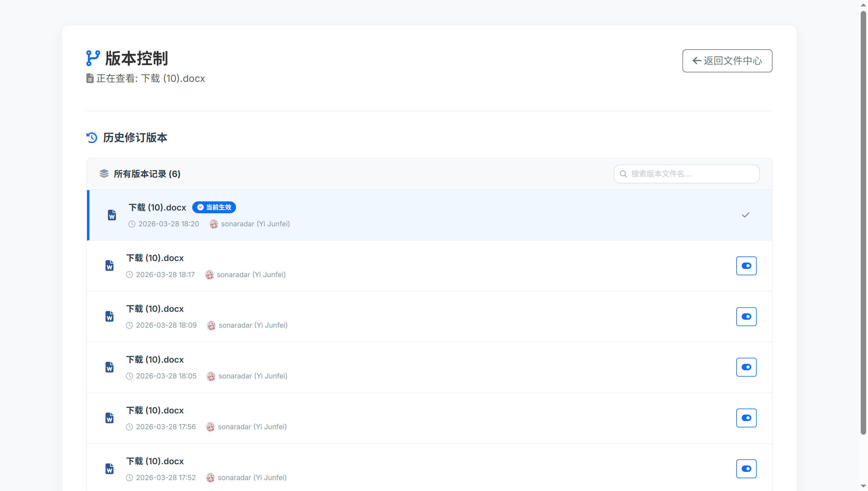
Task: Click the page vertical scrollbar
Action: 863,223
